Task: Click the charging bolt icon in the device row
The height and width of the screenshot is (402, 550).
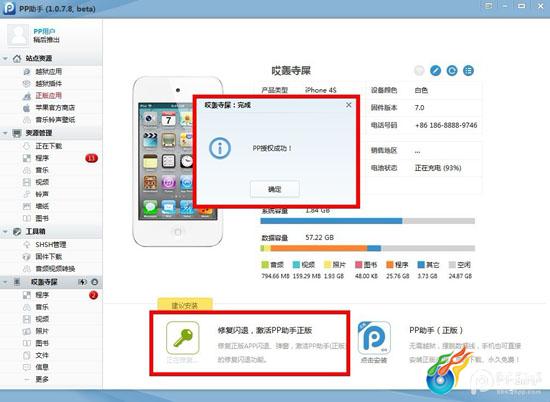Action: point(82,282)
